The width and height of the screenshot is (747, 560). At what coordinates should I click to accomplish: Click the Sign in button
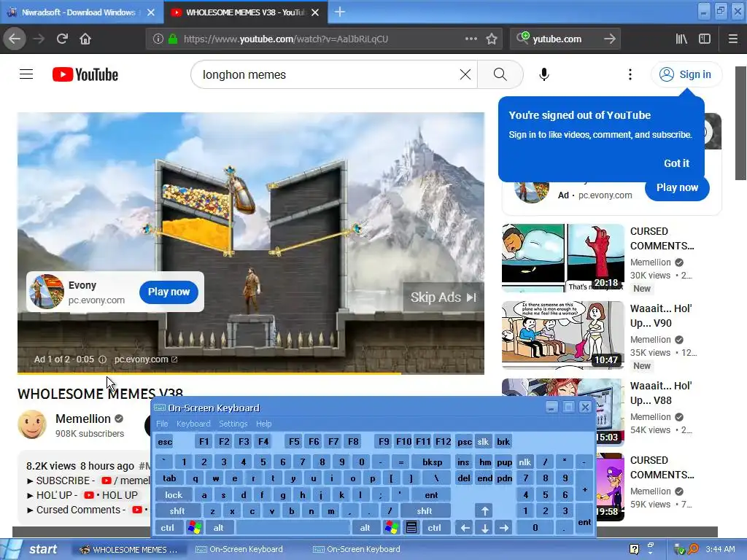click(686, 74)
